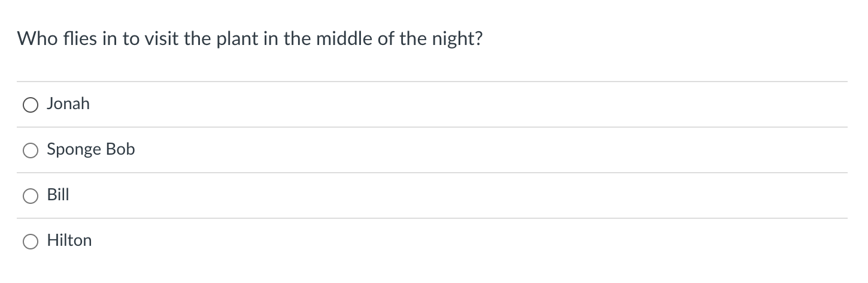Screen dimensions: 868x283
Task: Answer the question with Hilton
Action: [x=31, y=242]
